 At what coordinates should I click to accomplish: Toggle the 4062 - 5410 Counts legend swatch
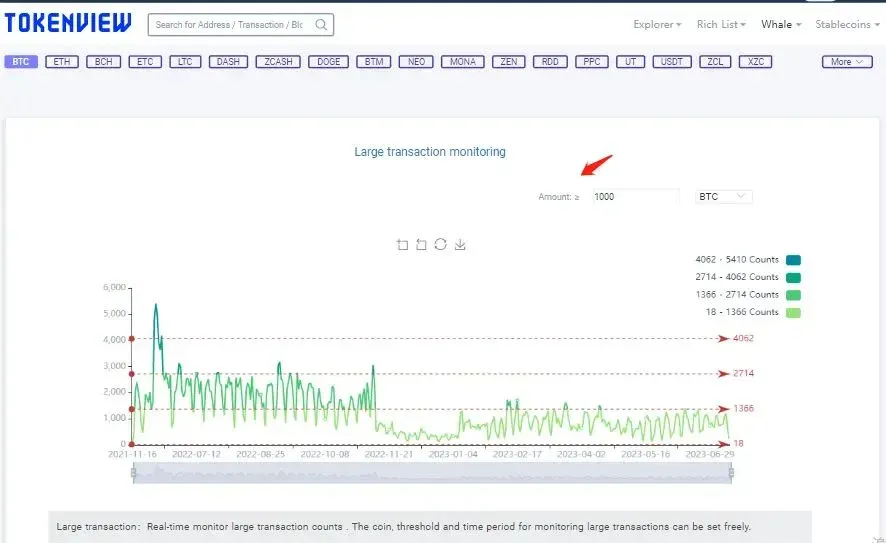click(793, 260)
